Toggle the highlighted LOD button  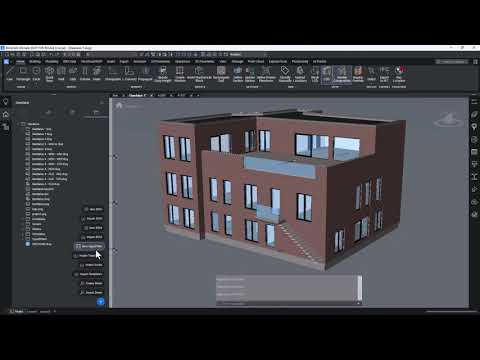(x=327, y=74)
